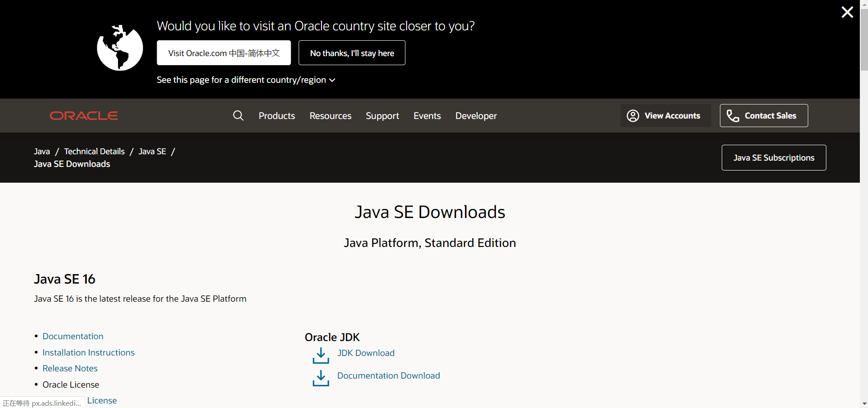Open the Installation Instructions link
The height and width of the screenshot is (408, 868).
(x=88, y=352)
